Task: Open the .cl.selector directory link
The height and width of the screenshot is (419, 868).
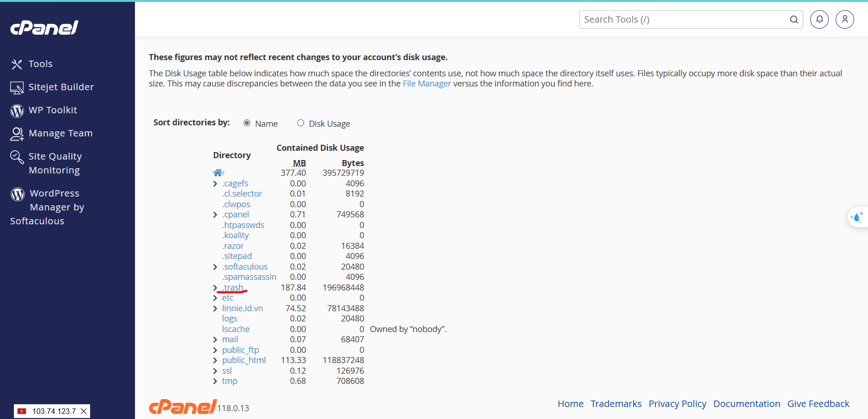Action: coord(242,194)
